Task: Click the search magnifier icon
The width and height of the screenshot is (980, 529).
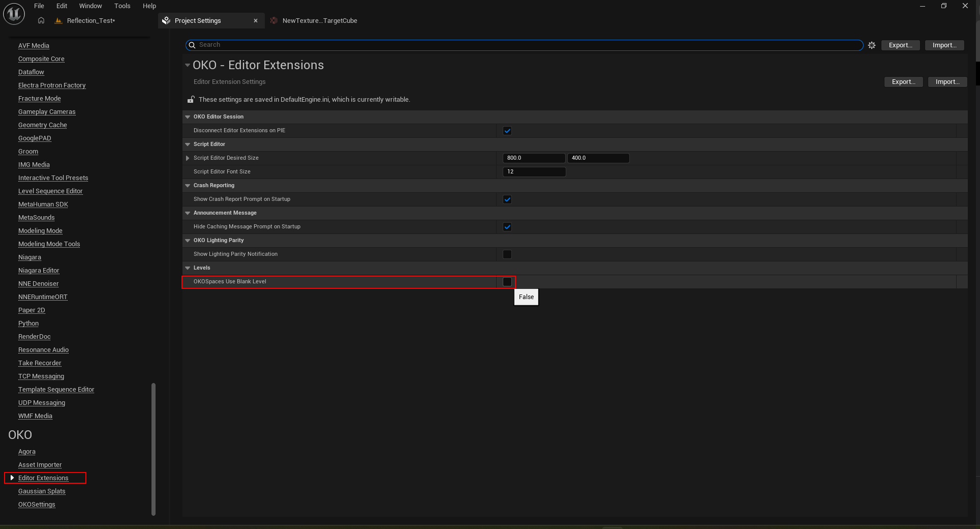Action: coord(192,45)
